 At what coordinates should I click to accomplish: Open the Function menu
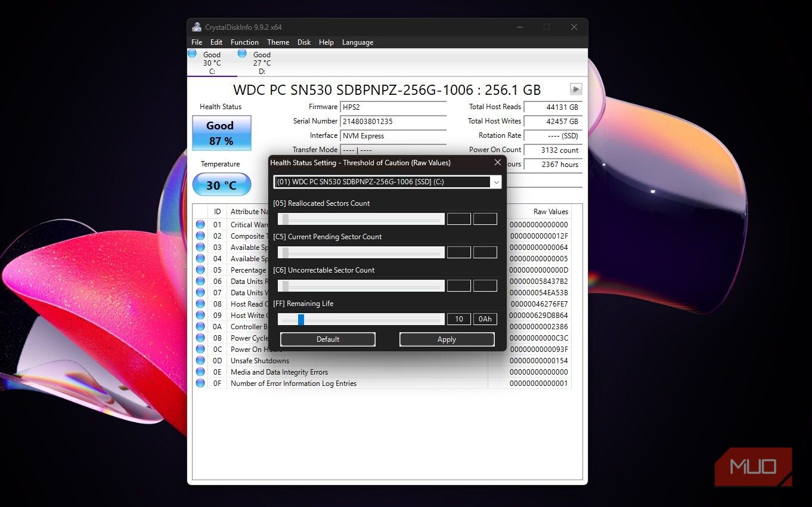click(x=244, y=42)
